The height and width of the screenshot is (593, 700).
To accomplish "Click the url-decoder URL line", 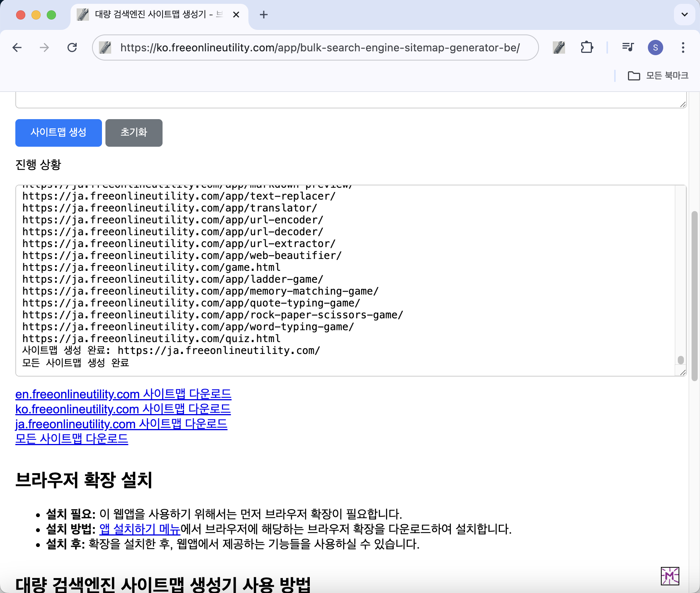I will 173,232.
